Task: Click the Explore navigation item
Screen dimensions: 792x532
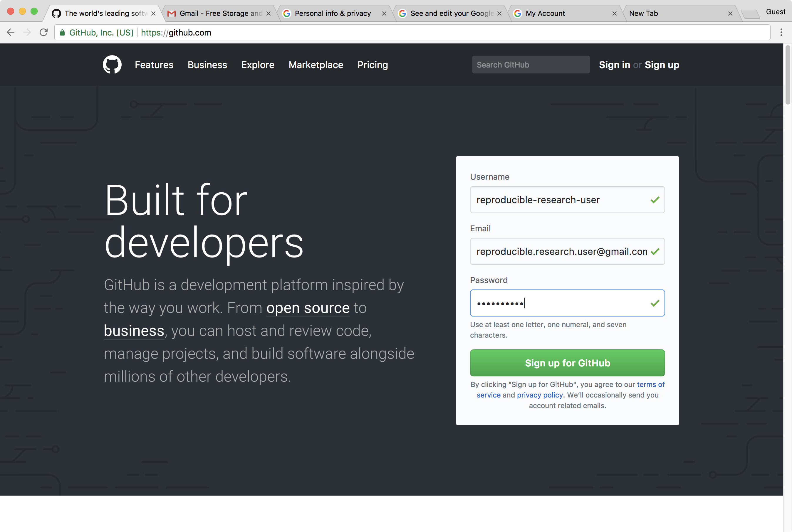Action: tap(258, 65)
